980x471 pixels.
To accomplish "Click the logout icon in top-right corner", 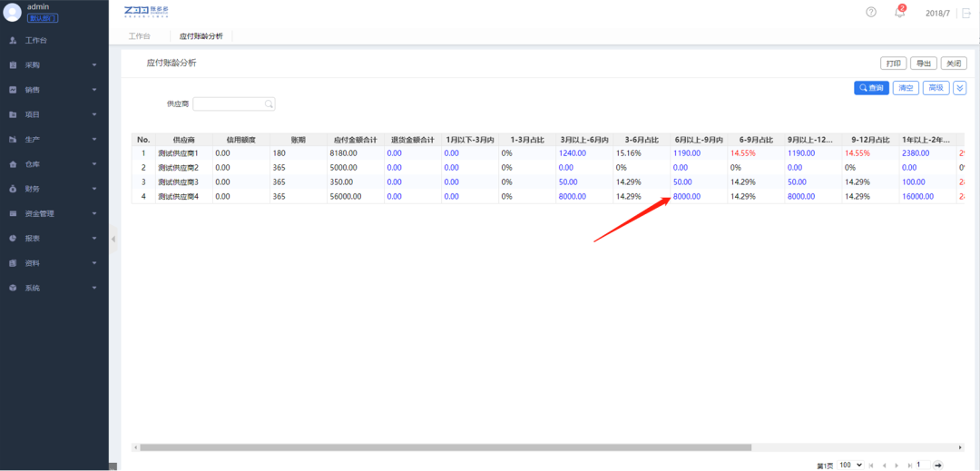I will tap(964, 13).
